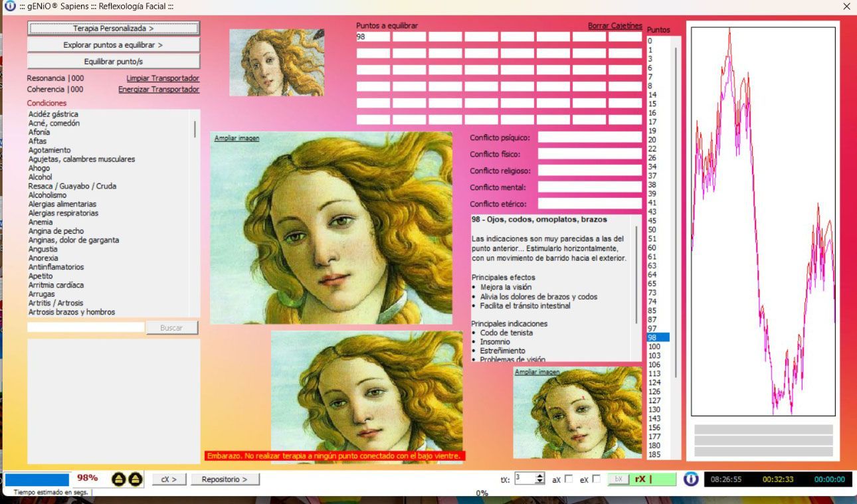
Task: Select Resaca / Guayabo / Cruda
Action: point(72,186)
